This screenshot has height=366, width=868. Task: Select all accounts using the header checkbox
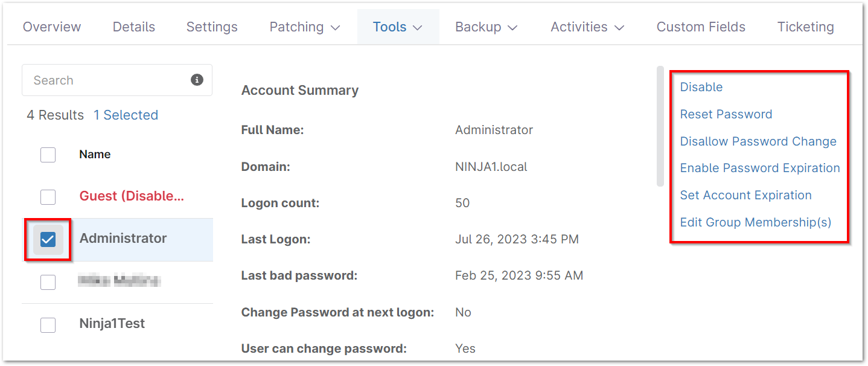(48, 155)
